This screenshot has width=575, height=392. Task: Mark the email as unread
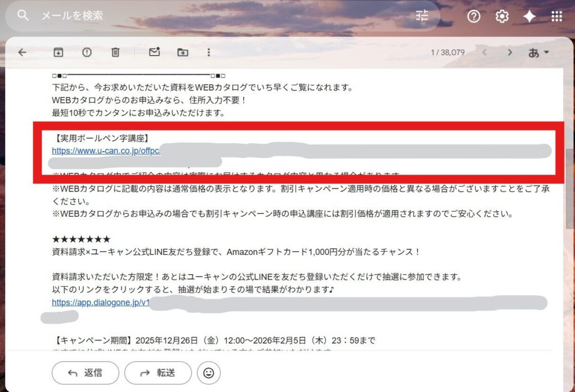[154, 52]
